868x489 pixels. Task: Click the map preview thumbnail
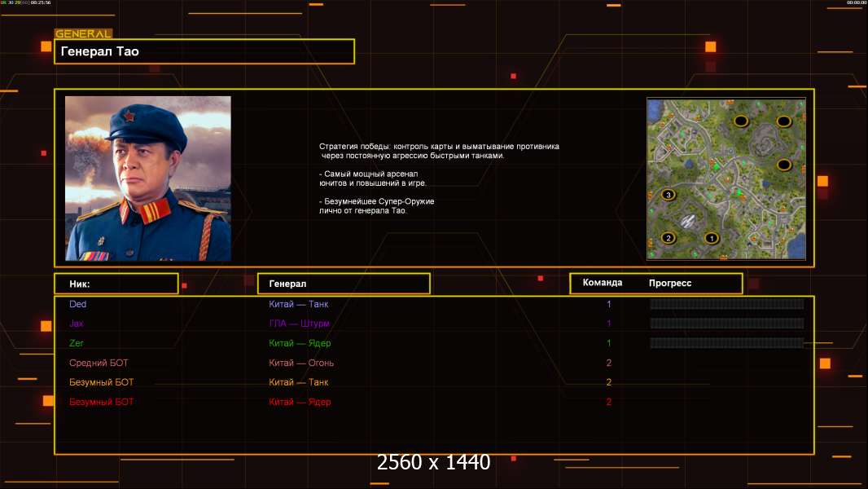(x=726, y=178)
